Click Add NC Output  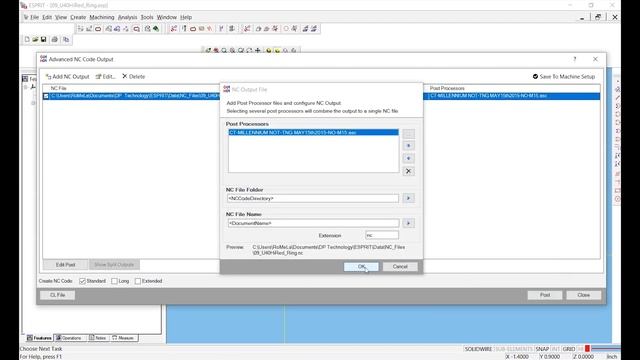click(x=67, y=77)
